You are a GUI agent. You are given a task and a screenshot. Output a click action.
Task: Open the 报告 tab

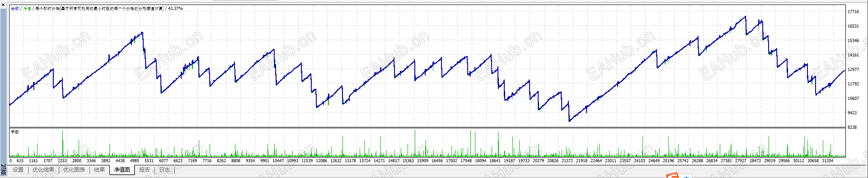(145, 170)
